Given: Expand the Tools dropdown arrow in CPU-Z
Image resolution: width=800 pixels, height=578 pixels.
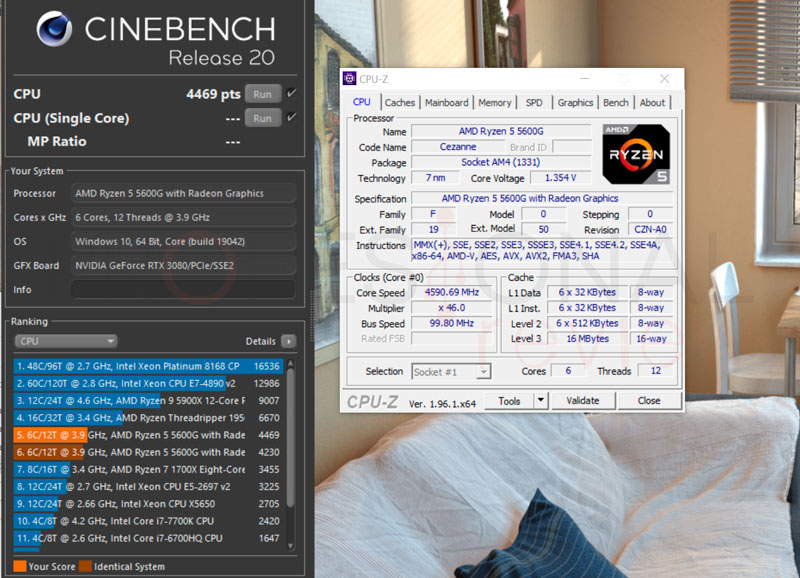Looking at the screenshot, I should 541,400.
